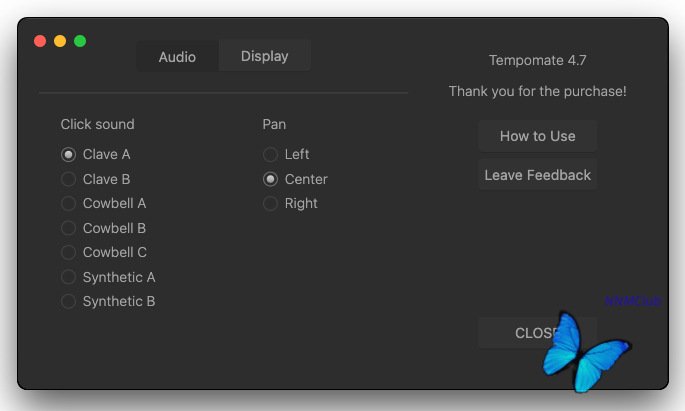Choose Synthetic B click sound
This screenshot has height=411, width=685.
[x=69, y=301]
